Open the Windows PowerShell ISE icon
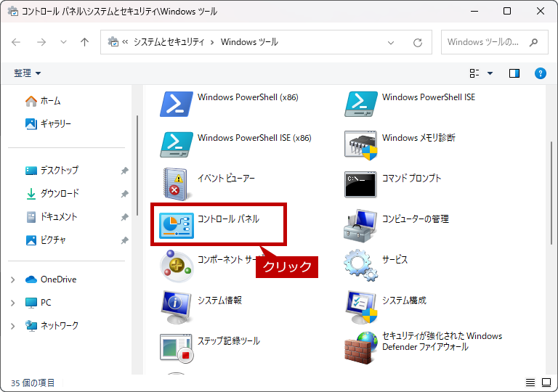Viewport: 558px width, 392px height. tap(360, 104)
